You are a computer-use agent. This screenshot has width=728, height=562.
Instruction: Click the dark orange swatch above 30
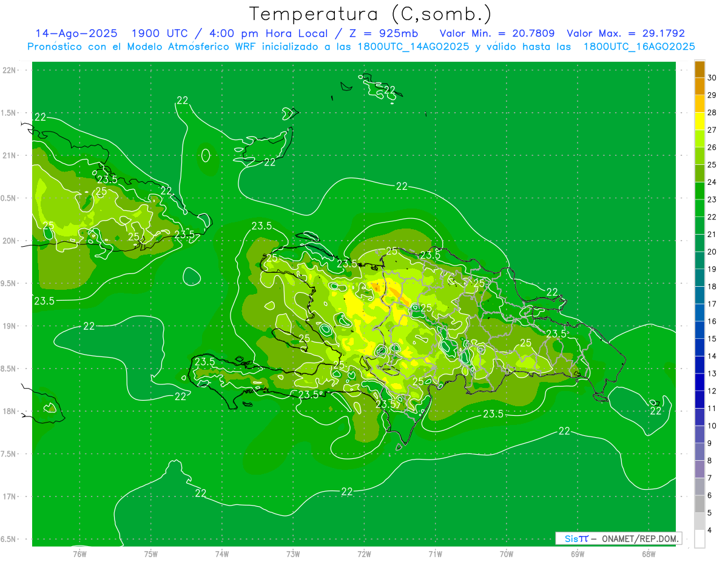pos(699,69)
